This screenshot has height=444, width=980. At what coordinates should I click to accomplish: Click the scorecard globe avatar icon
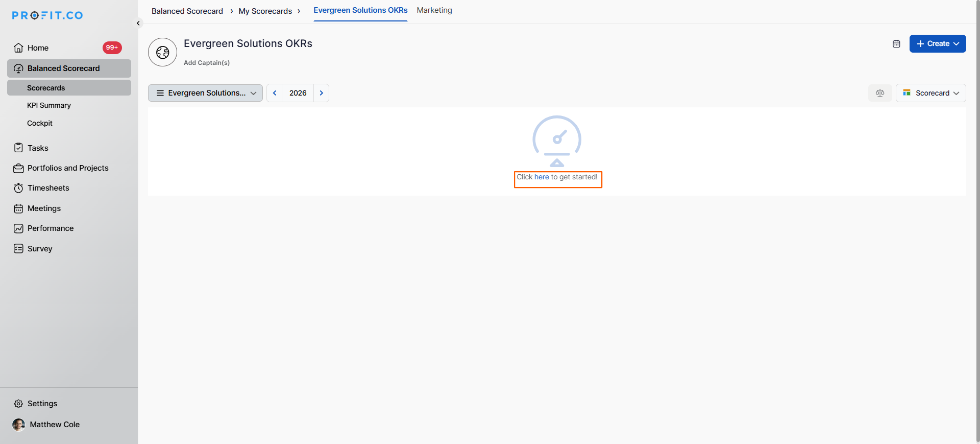(x=163, y=52)
